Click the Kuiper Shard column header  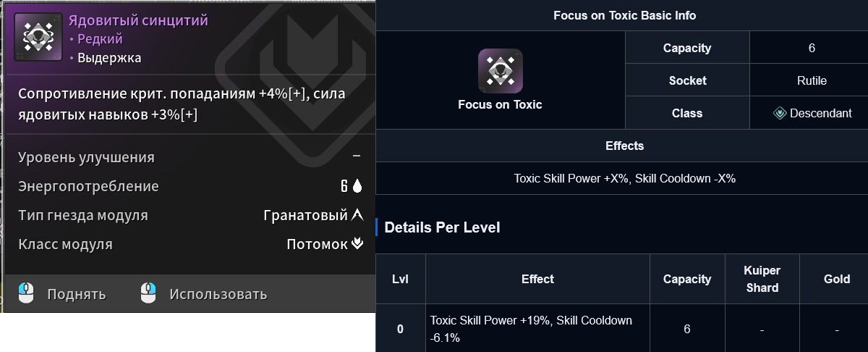point(762,279)
